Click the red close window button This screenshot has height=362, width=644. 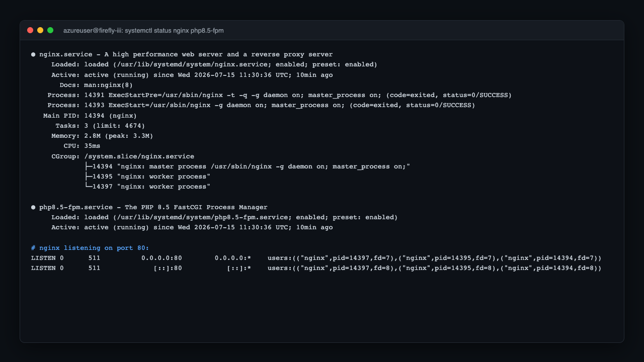point(30,30)
